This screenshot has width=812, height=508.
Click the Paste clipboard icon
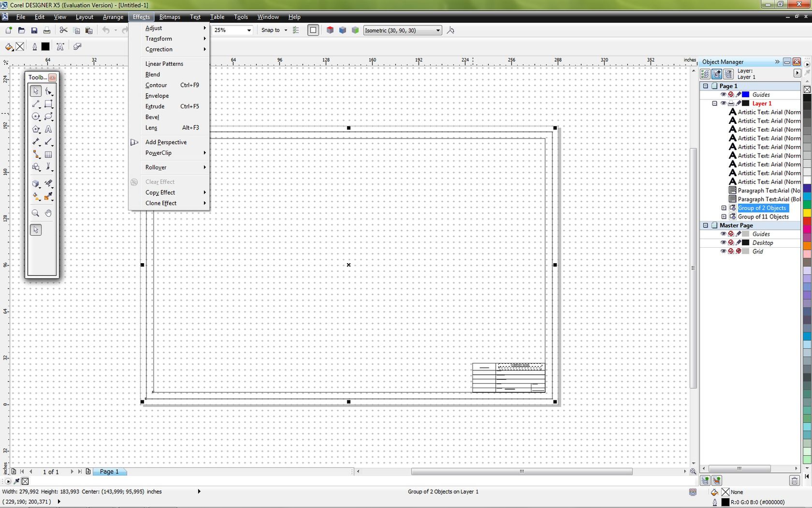(x=89, y=30)
